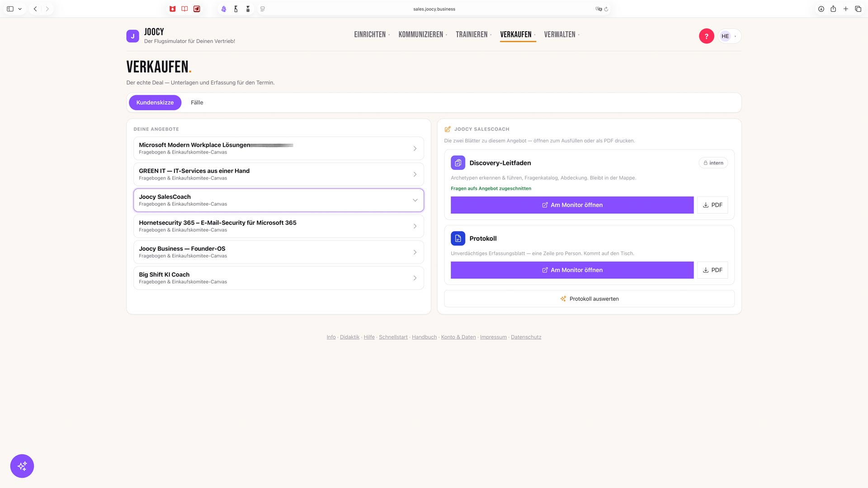Viewport: 868px width, 488px height.
Task: Click the blue Protokoll document icon
Action: point(458,238)
